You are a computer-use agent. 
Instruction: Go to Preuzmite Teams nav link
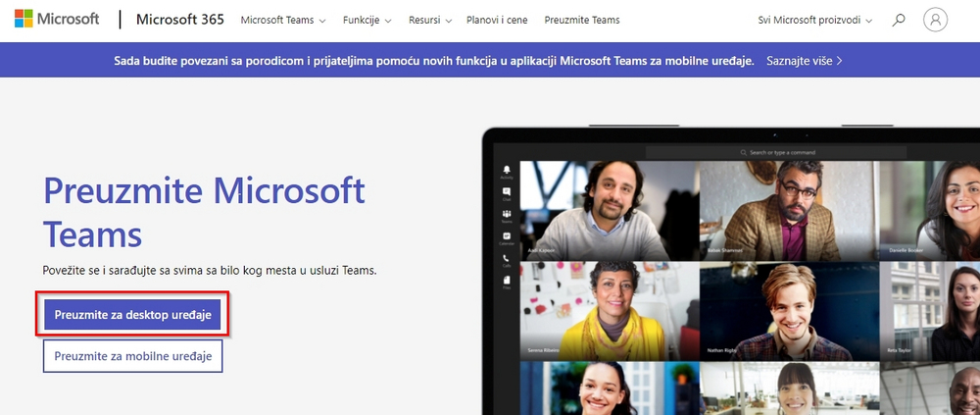click(582, 20)
